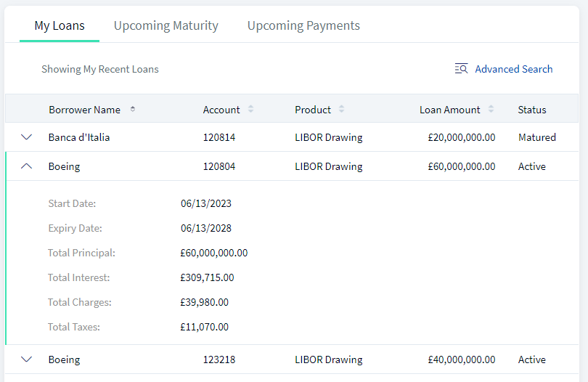Click the Start Date label
The height and width of the screenshot is (382, 588).
click(x=72, y=203)
